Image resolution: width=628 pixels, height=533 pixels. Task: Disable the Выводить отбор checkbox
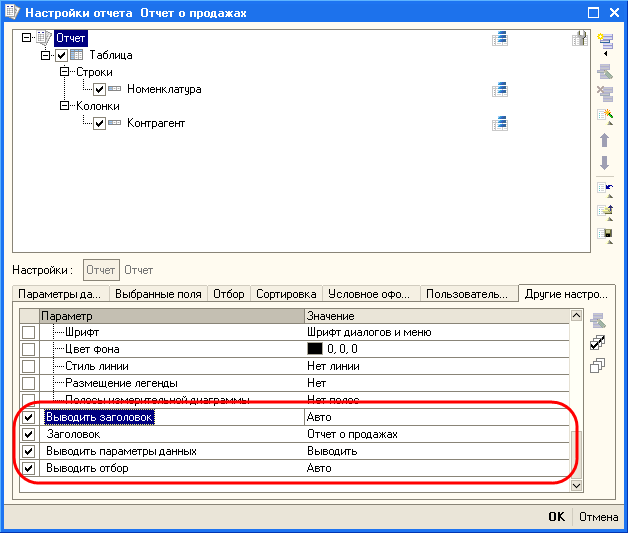coord(28,468)
